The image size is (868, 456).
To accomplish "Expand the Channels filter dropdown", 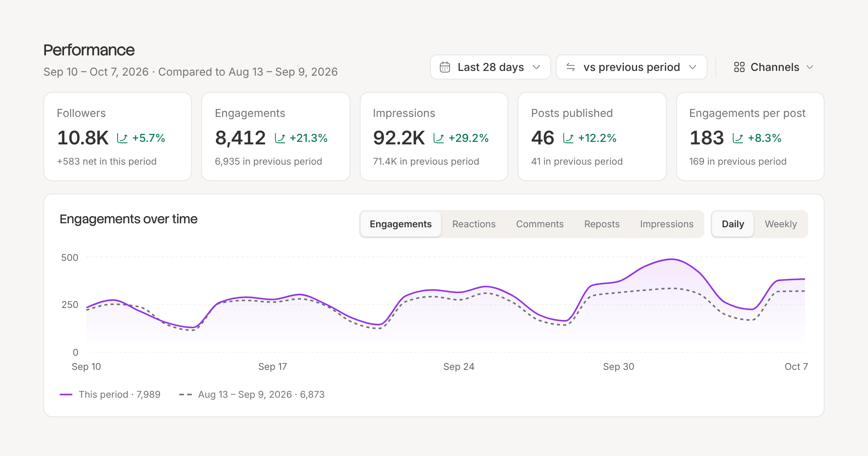I will pyautogui.click(x=774, y=67).
